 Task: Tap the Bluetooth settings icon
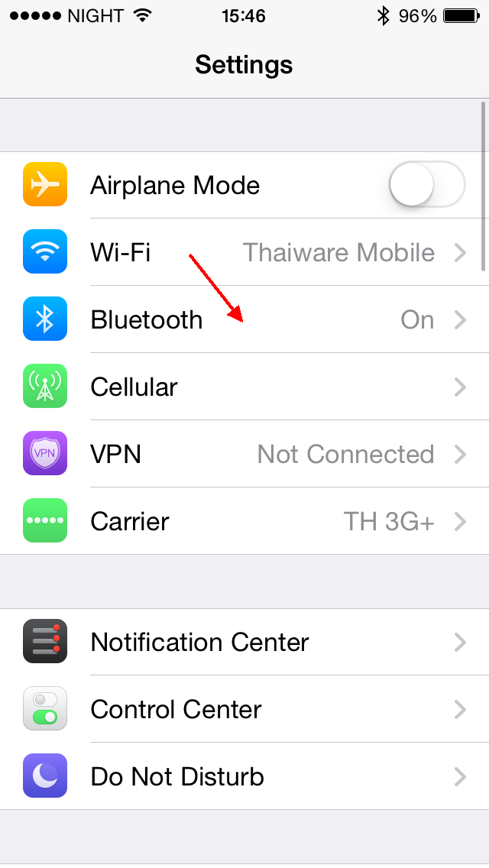coord(45,319)
